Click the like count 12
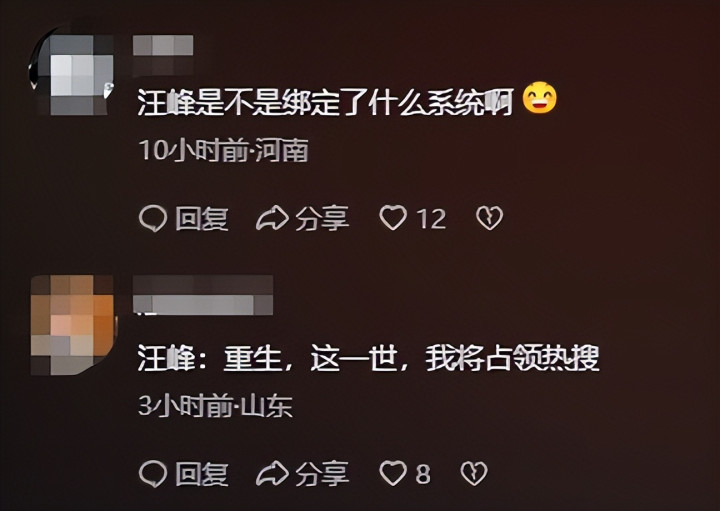Image resolution: width=720 pixels, height=511 pixels. (431, 219)
